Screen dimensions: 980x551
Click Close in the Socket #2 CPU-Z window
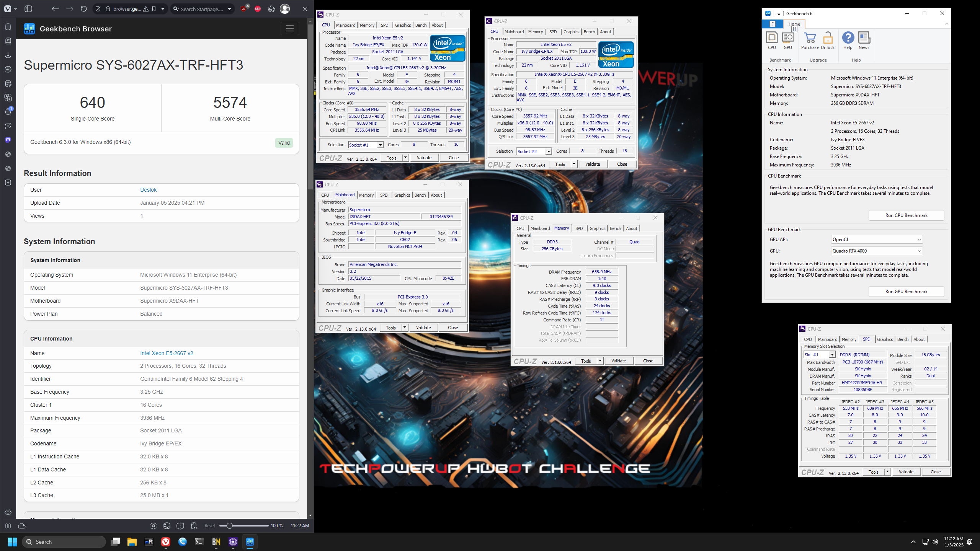click(622, 164)
